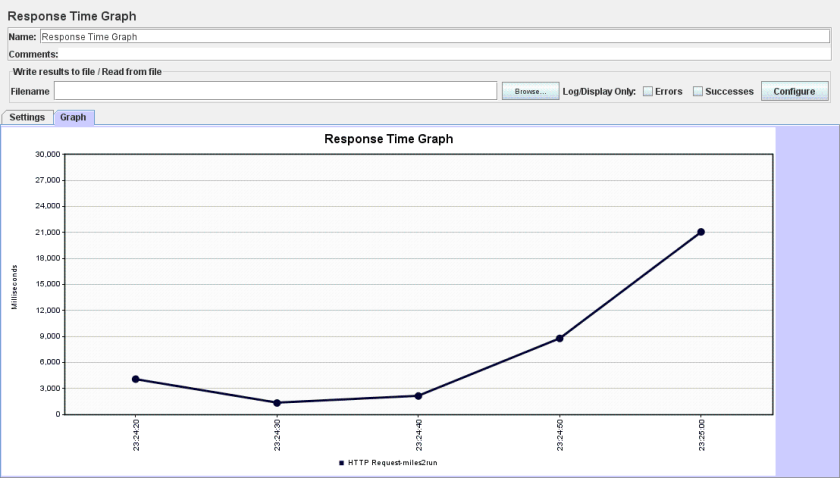Select the Graph tab

(73, 117)
